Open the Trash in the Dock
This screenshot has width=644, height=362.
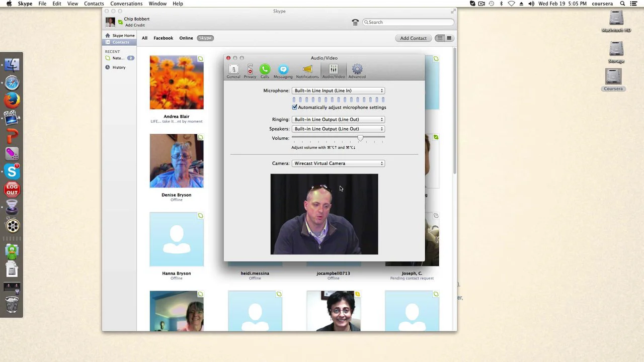pyautogui.click(x=12, y=305)
